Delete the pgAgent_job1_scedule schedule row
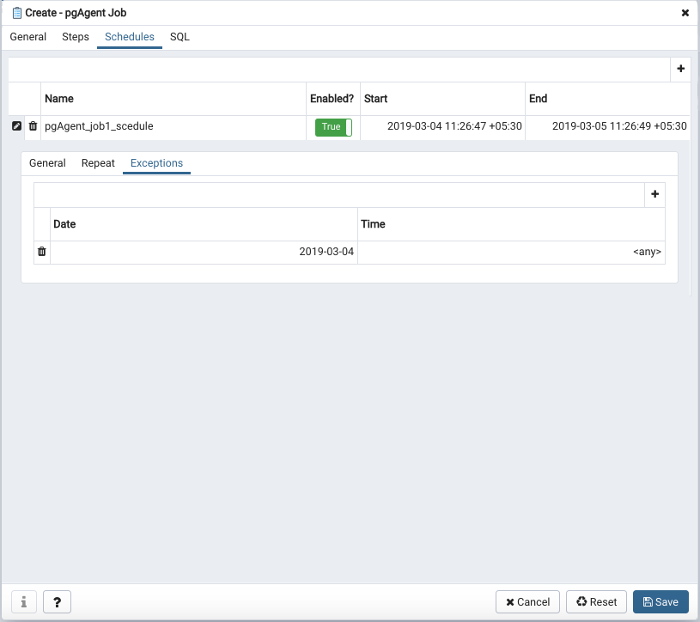This screenshot has width=700, height=622. (x=33, y=127)
